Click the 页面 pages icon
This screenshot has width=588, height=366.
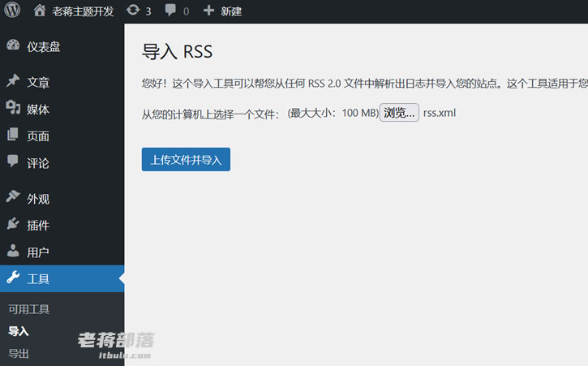tap(13, 135)
